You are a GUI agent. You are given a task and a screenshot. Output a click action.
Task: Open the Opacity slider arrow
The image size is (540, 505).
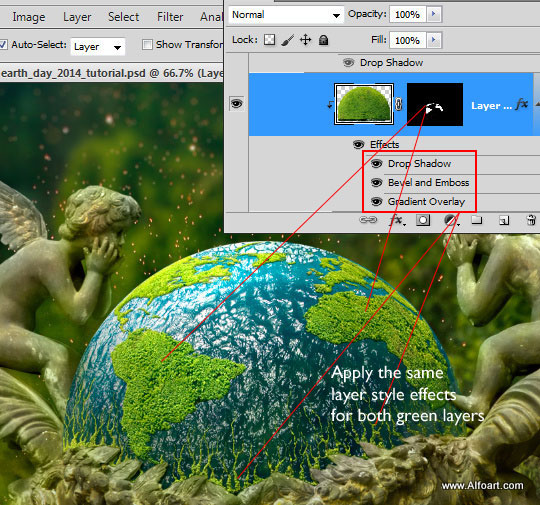[x=434, y=14]
